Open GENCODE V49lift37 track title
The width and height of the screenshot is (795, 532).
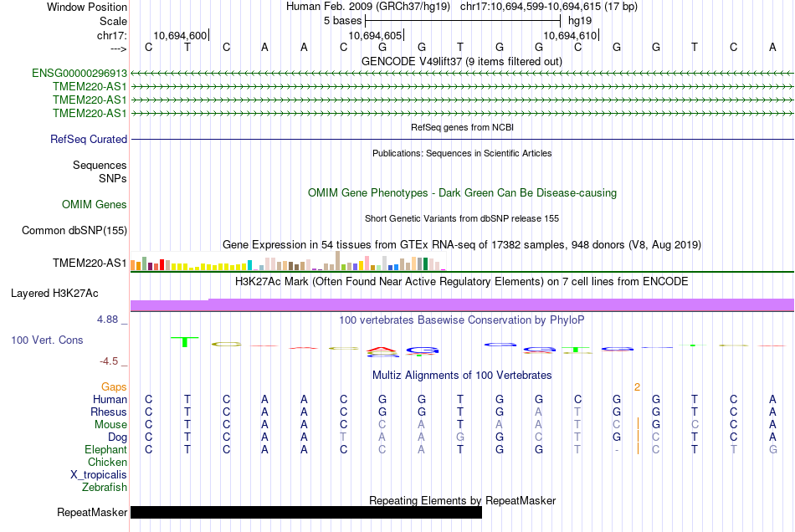point(461,61)
